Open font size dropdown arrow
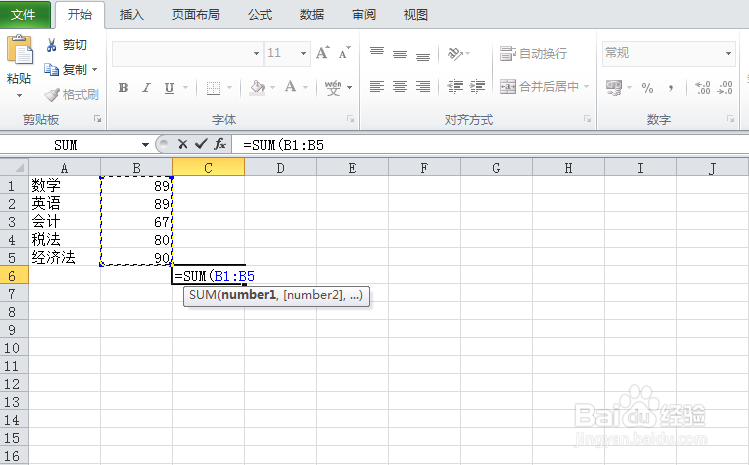This screenshot has height=465, width=749. point(303,53)
